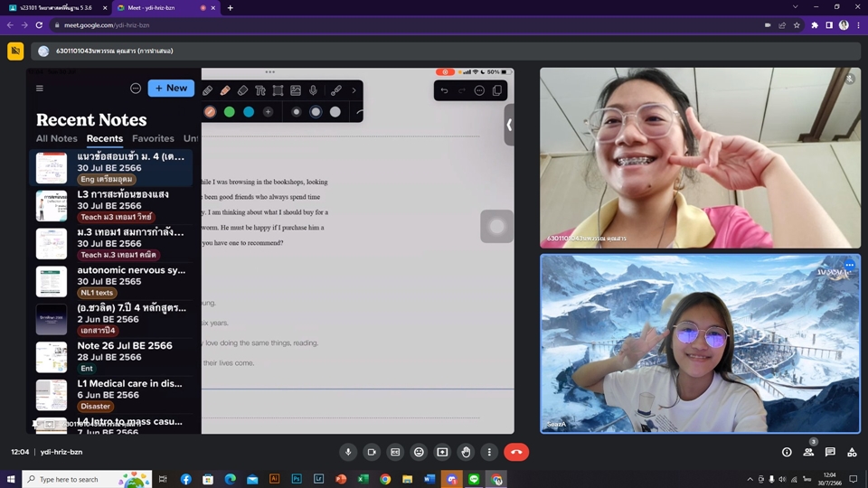Open L1 Medical care in disaster note
This screenshot has height=488, width=868.
111,395
